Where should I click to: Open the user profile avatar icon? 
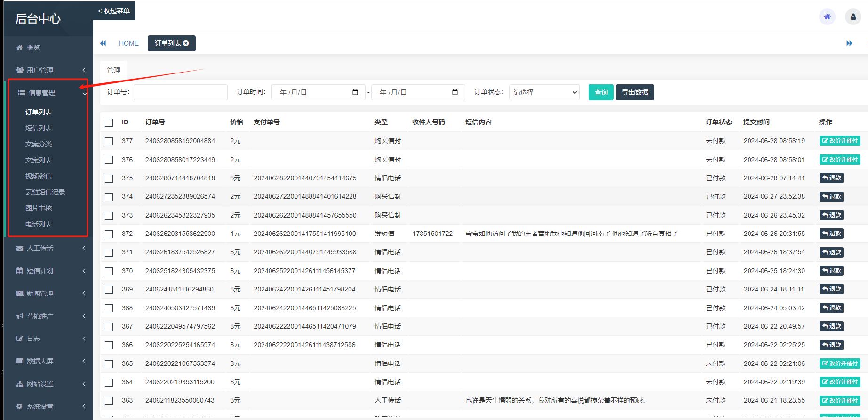click(853, 16)
